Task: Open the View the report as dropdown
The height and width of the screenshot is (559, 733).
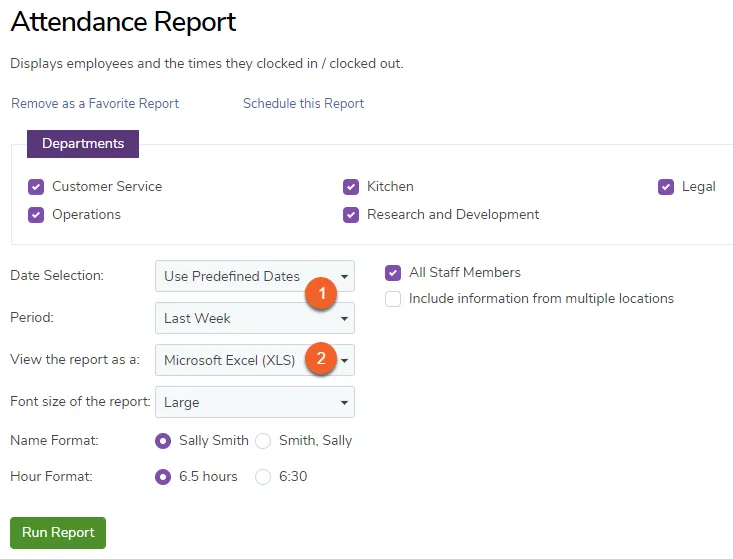Action: 255,360
